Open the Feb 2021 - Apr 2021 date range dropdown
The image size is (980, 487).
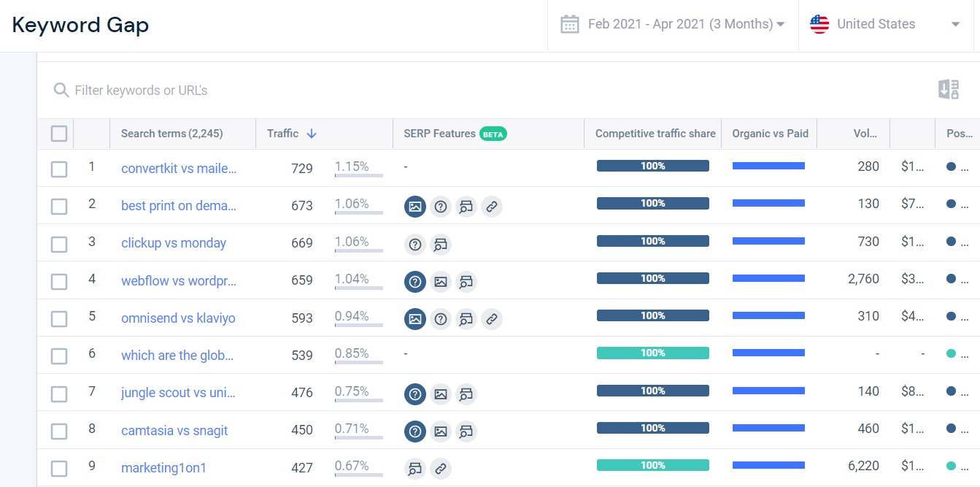[x=673, y=24]
